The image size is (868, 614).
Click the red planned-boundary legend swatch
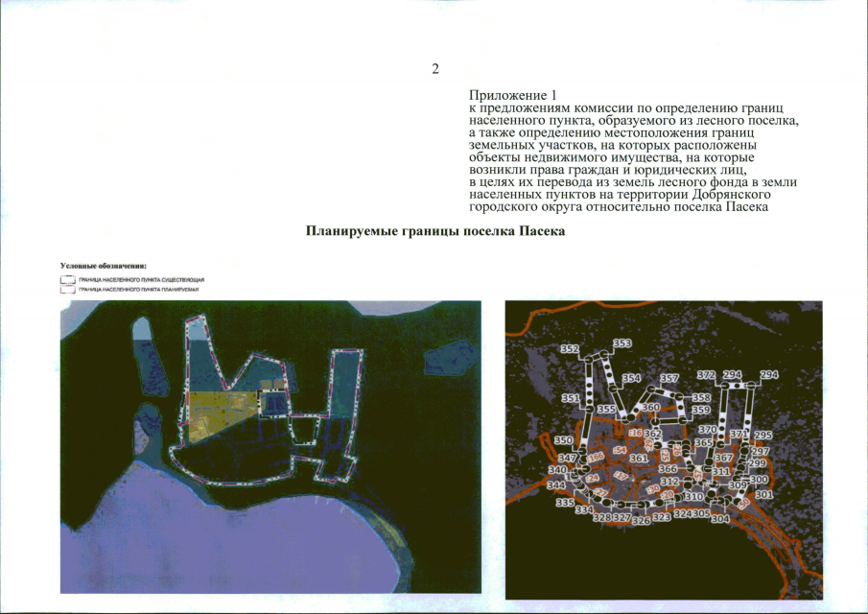[x=67, y=289]
